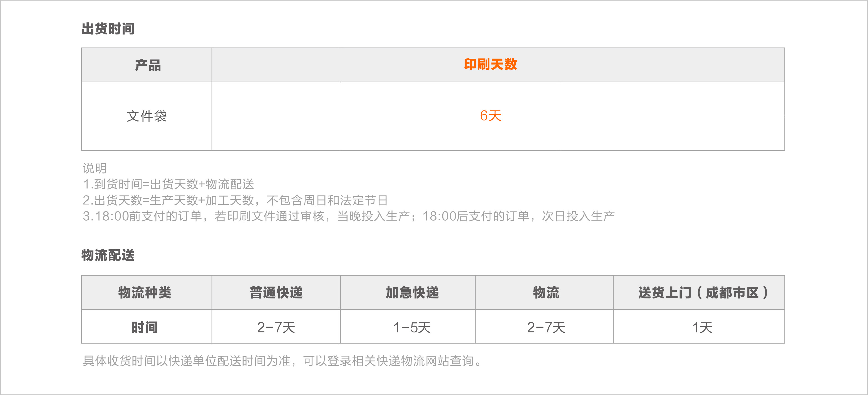Viewport: 868px width, 395px height.
Task: Select the 普通快递 column header
Action: (276, 293)
